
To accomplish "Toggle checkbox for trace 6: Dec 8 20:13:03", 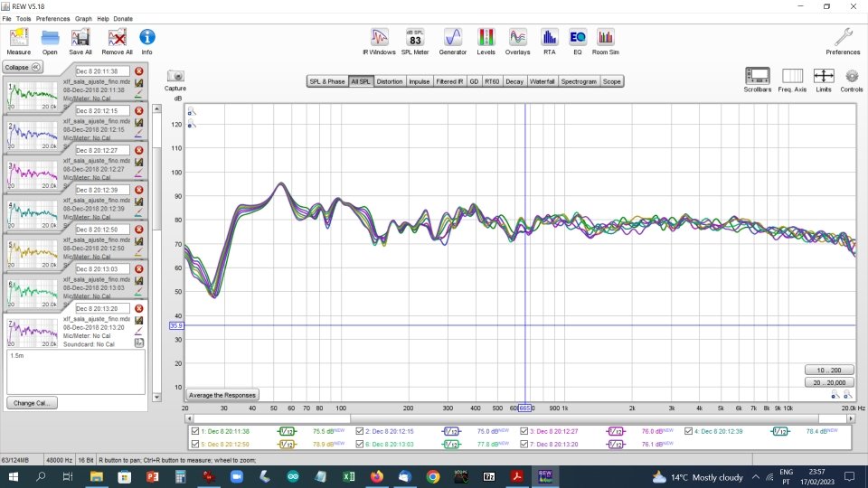I will click(x=359, y=445).
